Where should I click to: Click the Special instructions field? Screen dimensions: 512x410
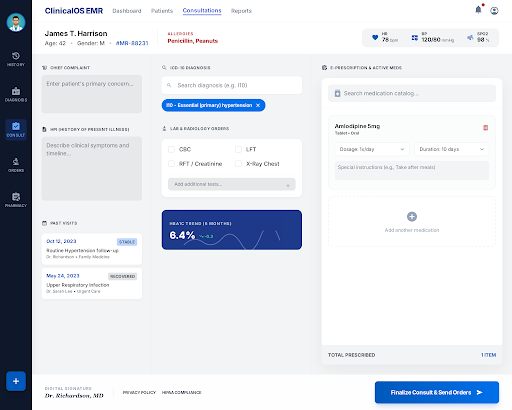pos(412,171)
